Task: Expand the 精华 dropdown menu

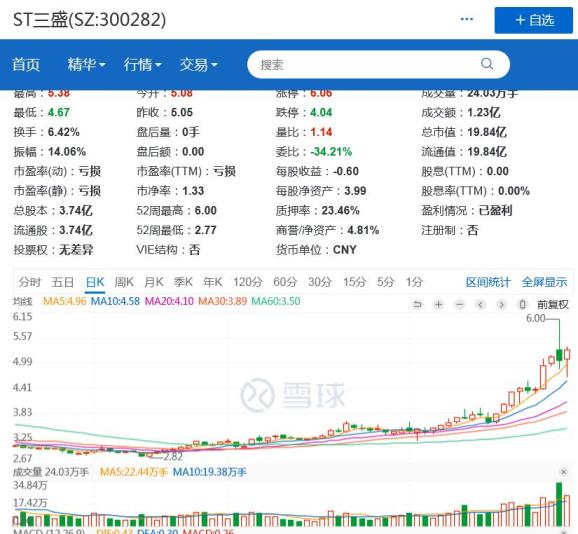Action: coord(86,65)
